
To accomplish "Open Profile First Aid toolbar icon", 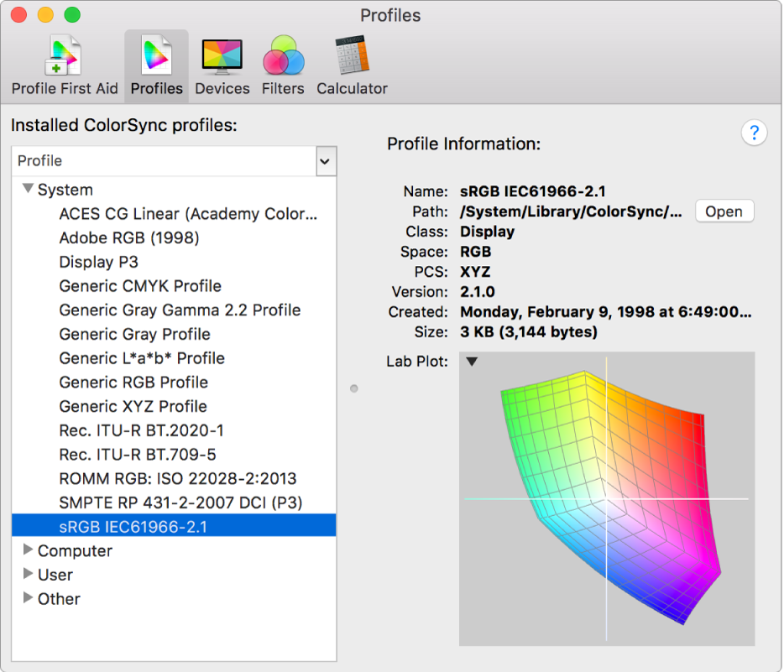I will [64, 66].
